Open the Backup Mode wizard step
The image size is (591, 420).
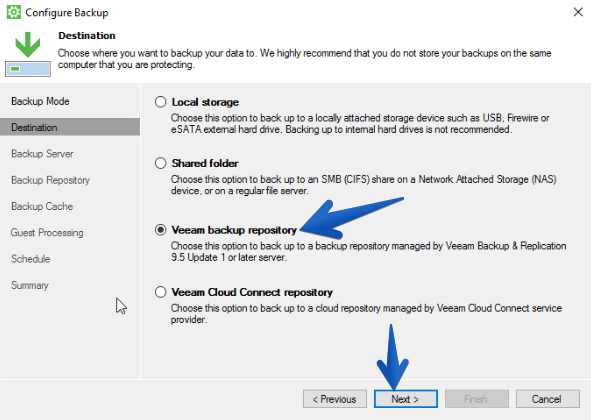coord(40,101)
